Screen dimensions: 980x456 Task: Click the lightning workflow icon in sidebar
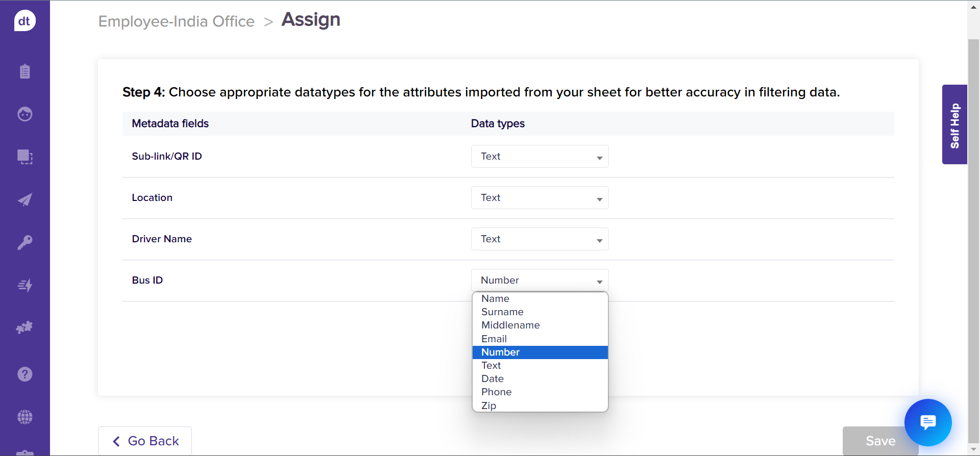24,285
